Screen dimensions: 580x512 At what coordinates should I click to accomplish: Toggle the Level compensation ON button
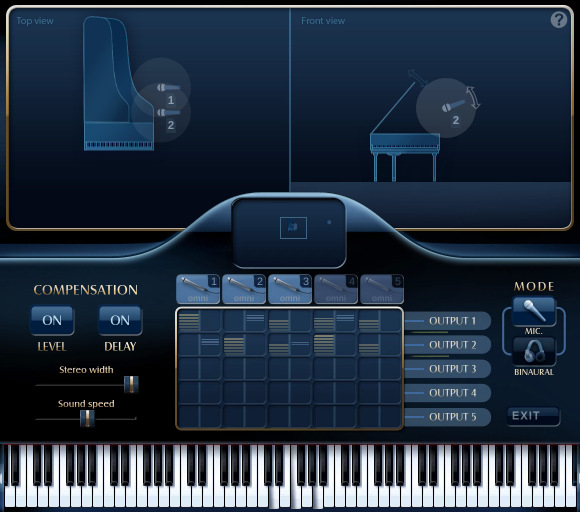[52, 320]
